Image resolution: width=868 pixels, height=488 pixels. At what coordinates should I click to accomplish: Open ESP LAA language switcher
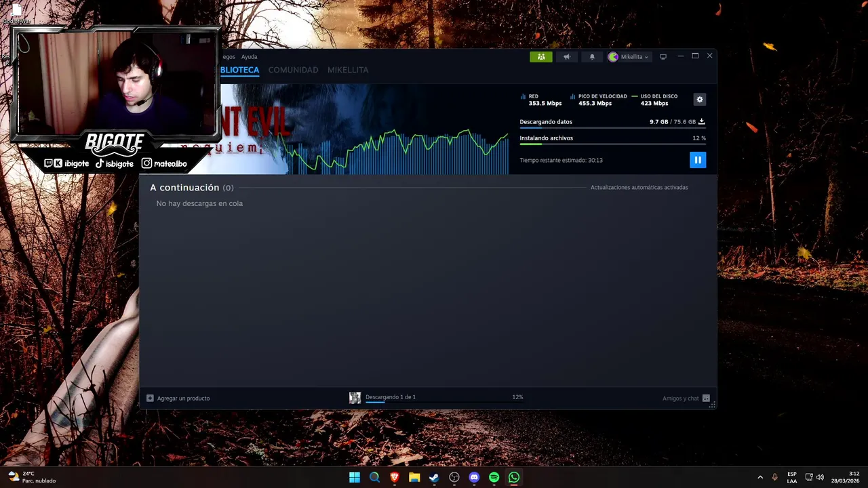pos(792,477)
